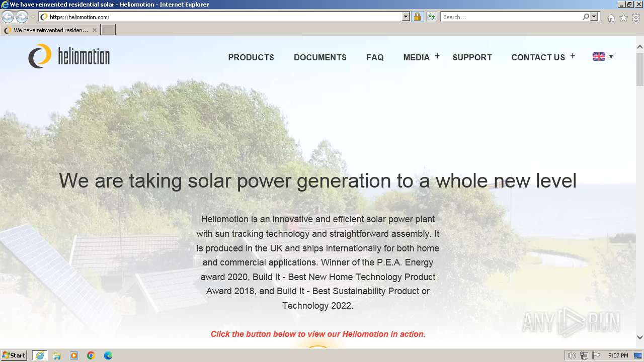The width and height of the screenshot is (644, 362).
Task: Click the vertical scrollbar thumb
Action: pos(640,68)
